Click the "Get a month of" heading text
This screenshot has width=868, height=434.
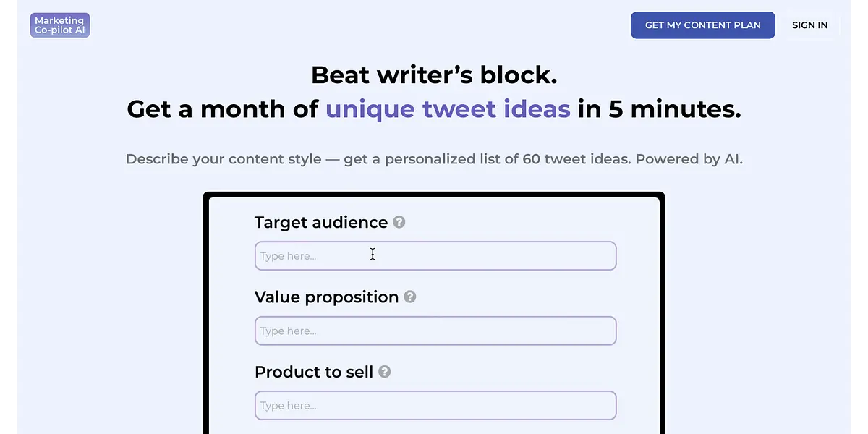[x=223, y=109]
